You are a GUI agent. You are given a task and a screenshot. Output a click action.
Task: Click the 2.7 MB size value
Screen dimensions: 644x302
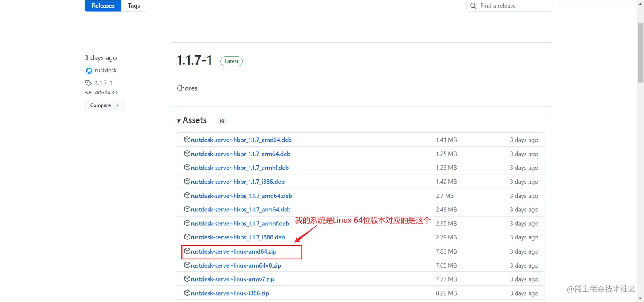coord(445,196)
